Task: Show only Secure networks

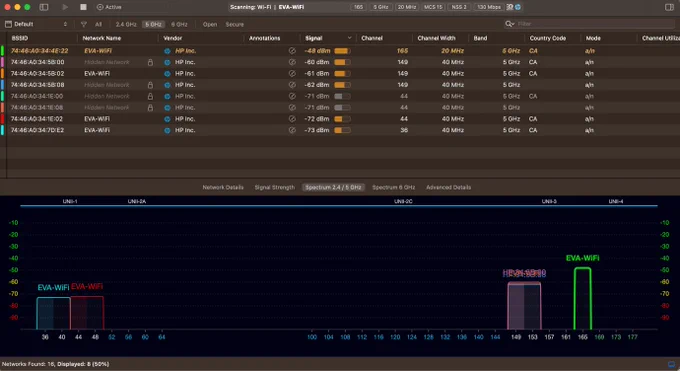Action: pyautogui.click(x=235, y=24)
